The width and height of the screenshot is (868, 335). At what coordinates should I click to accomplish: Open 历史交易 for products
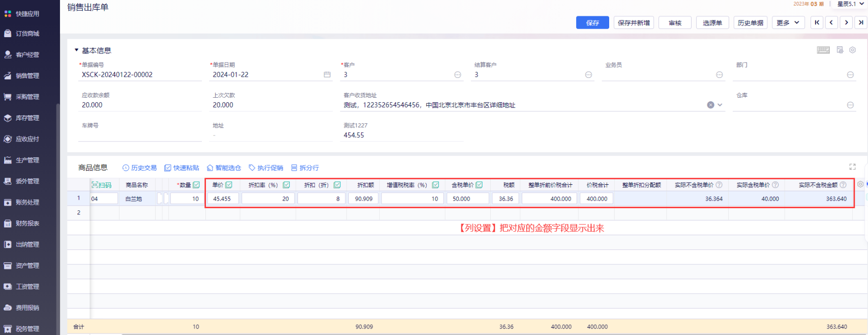[x=139, y=167]
